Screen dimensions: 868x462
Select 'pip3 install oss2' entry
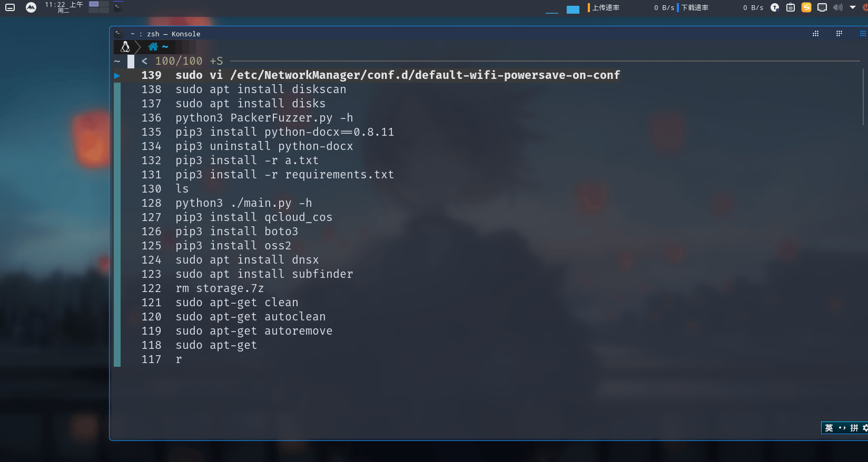tap(216, 246)
